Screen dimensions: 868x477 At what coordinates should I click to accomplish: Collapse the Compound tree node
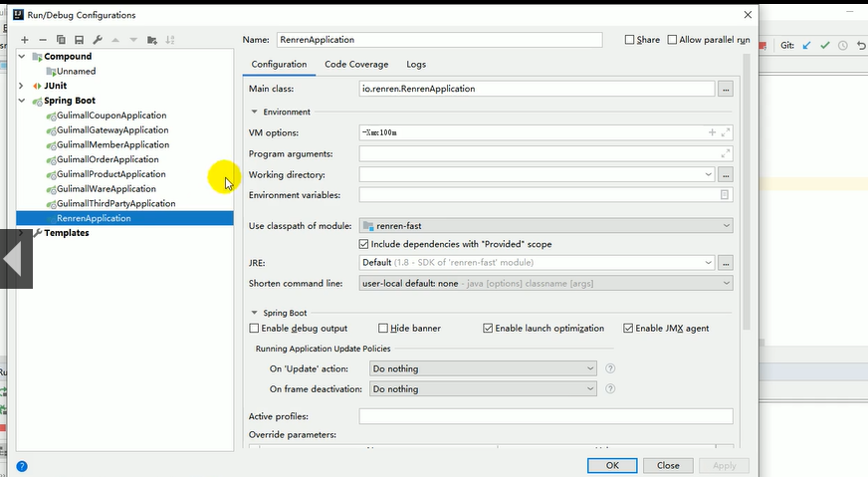(x=22, y=56)
